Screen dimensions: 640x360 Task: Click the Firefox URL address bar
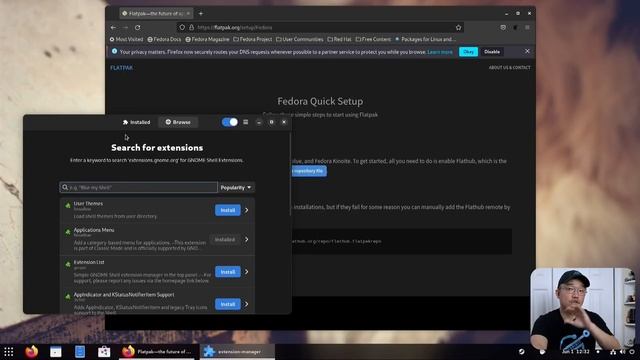point(320,27)
